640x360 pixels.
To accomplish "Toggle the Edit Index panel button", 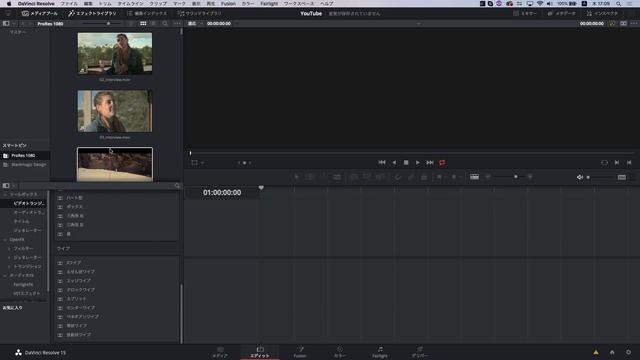I will pos(147,13).
